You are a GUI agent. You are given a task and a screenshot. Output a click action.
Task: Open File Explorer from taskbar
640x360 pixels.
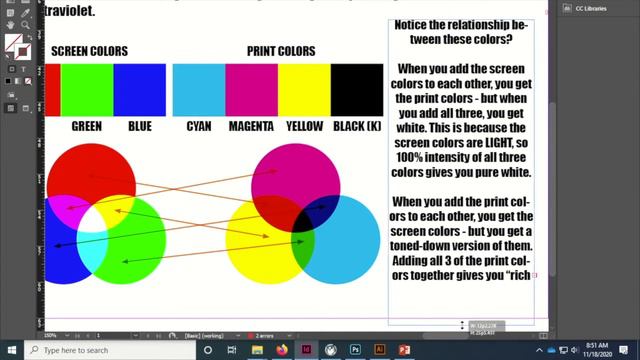(x=257, y=350)
